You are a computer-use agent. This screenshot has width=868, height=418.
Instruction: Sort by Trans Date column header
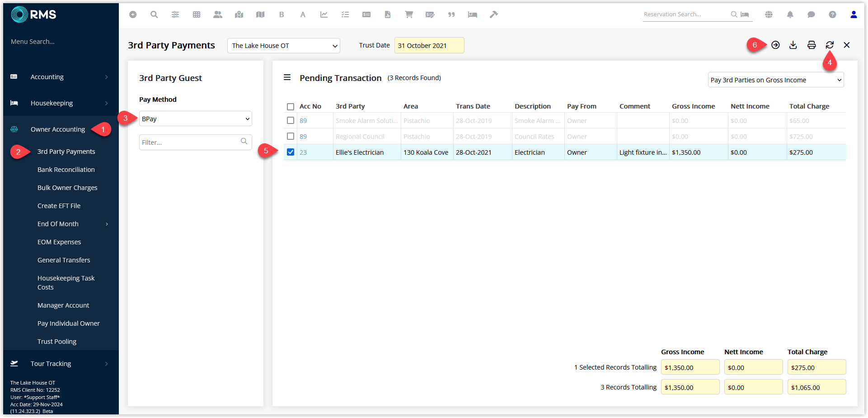[x=473, y=106]
